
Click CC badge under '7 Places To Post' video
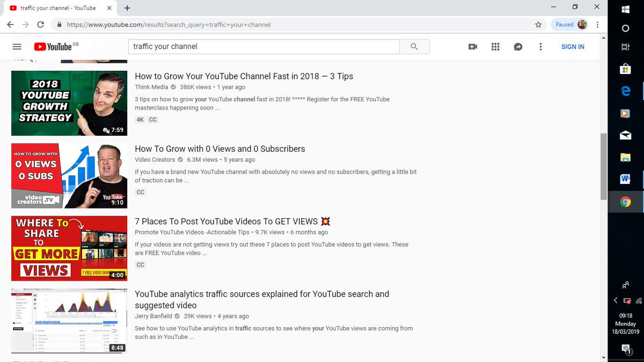pos(140,265)
